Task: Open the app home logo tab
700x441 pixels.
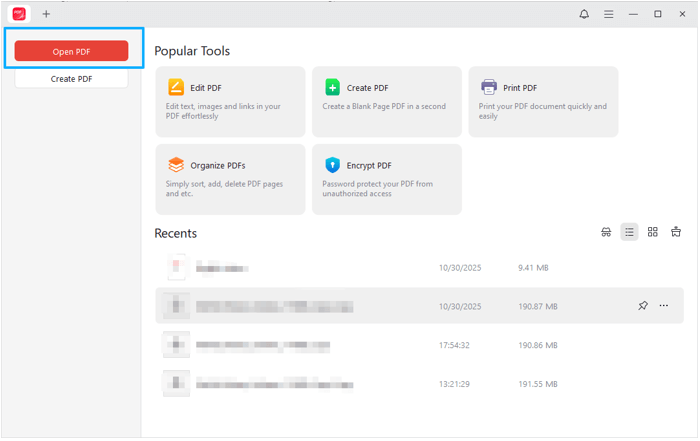Action: click(x=19, y=14)
